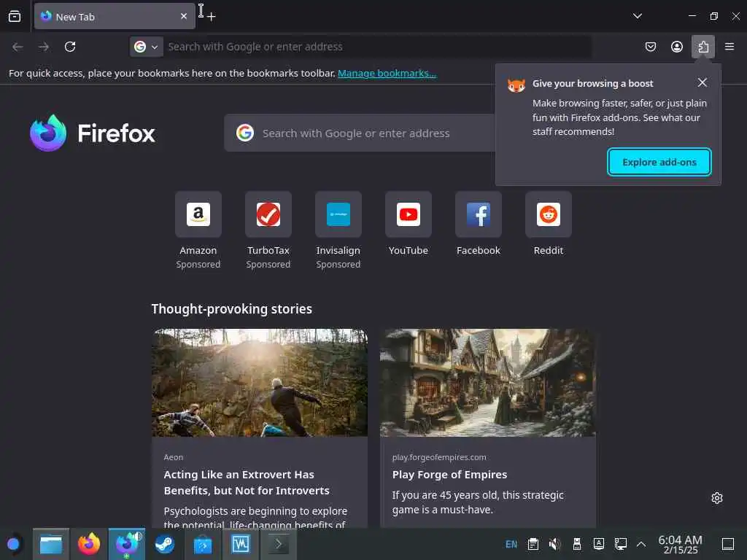Open a new tab with plus button
The width and height of the screenshot is (747, 560).
pyautogui.click(x=212, y=17)
